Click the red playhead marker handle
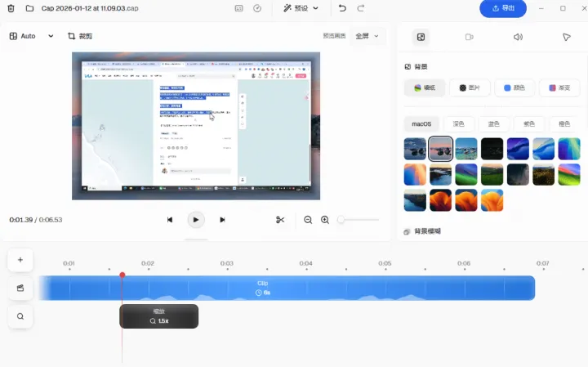Viewport: 588px width, 367px height. point(122,275)
